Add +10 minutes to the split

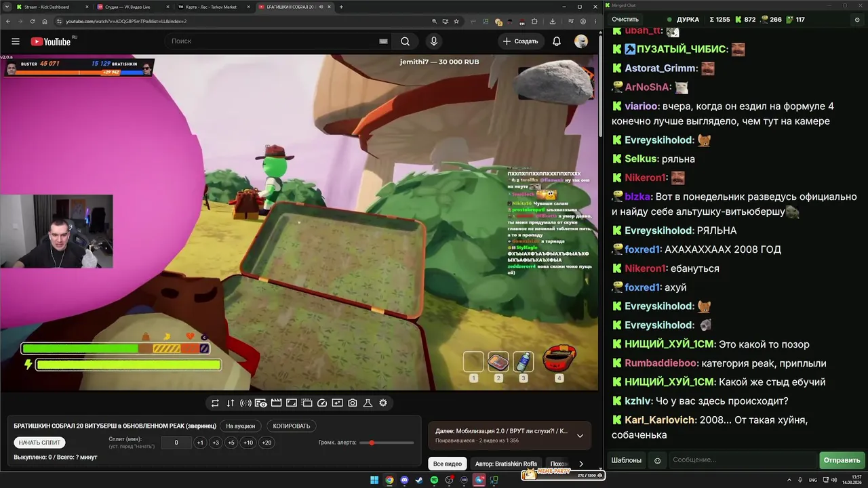248,443
